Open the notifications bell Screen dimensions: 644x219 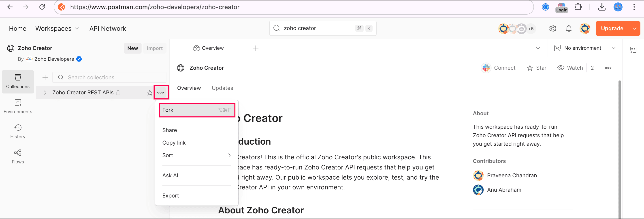tap(569, 28)
